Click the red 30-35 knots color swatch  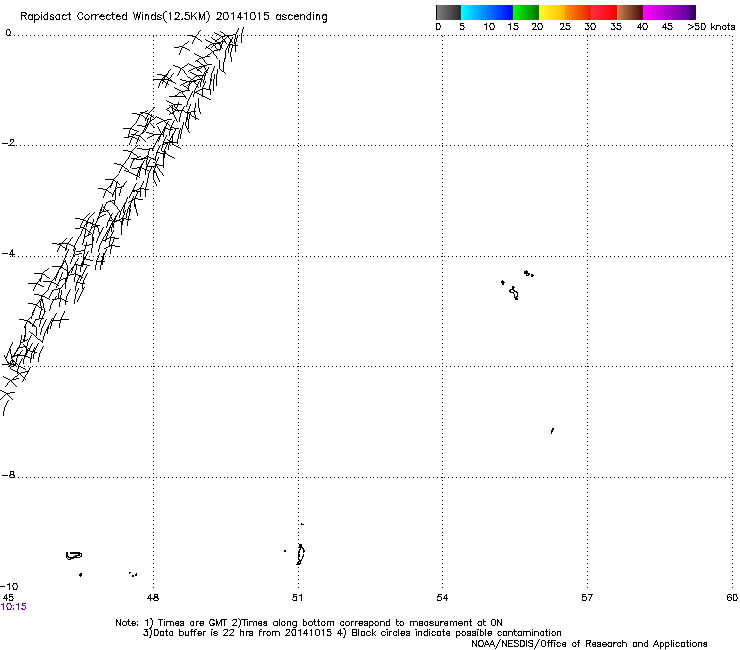pos(604,12)
